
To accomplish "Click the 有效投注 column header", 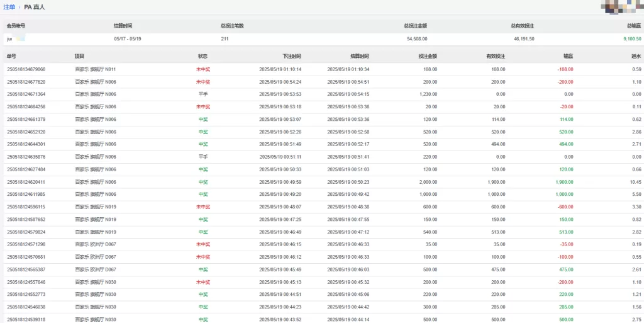I will point(496,56).
